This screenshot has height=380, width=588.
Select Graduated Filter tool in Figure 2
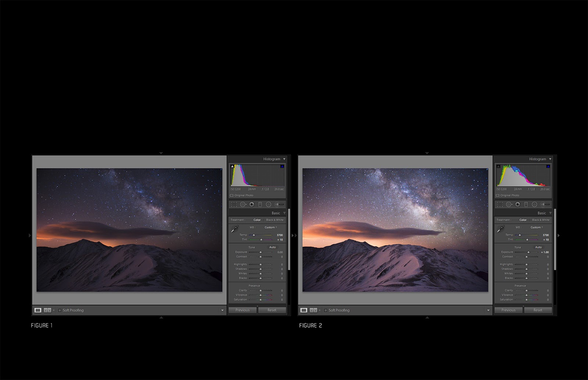pos(526,204)
